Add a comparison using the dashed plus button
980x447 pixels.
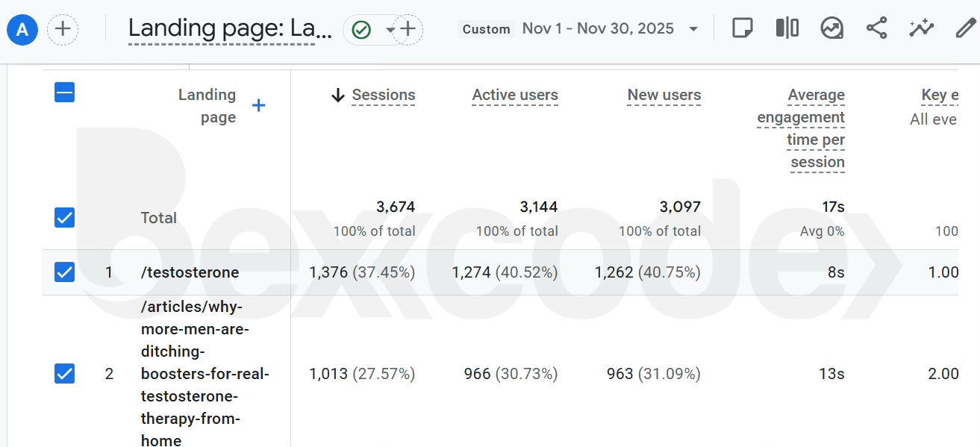click(x=408, y=29)
